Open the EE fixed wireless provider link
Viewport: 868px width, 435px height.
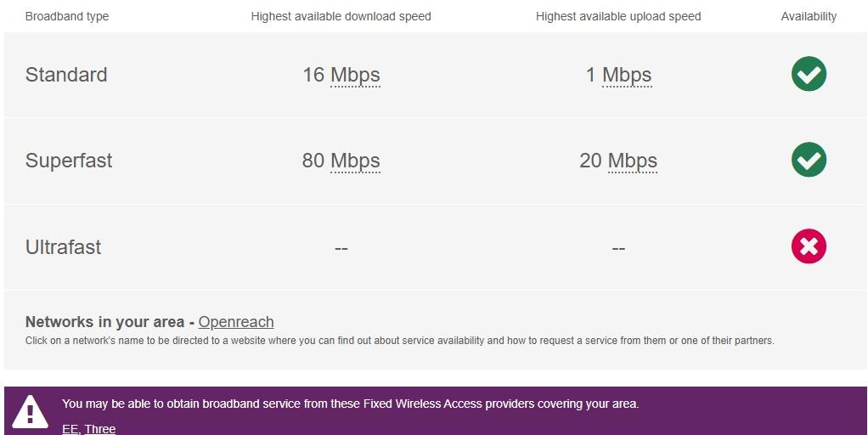click(70, 429)
